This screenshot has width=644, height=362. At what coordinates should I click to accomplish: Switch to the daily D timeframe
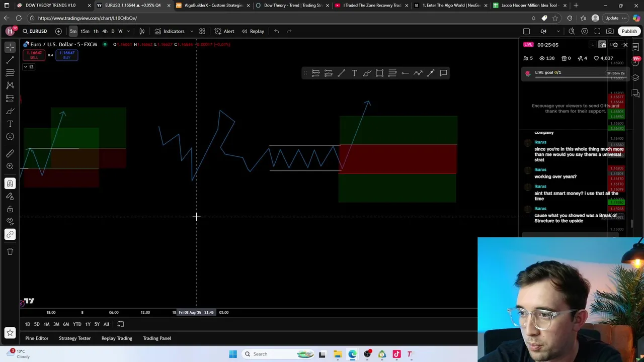point(113,31)
